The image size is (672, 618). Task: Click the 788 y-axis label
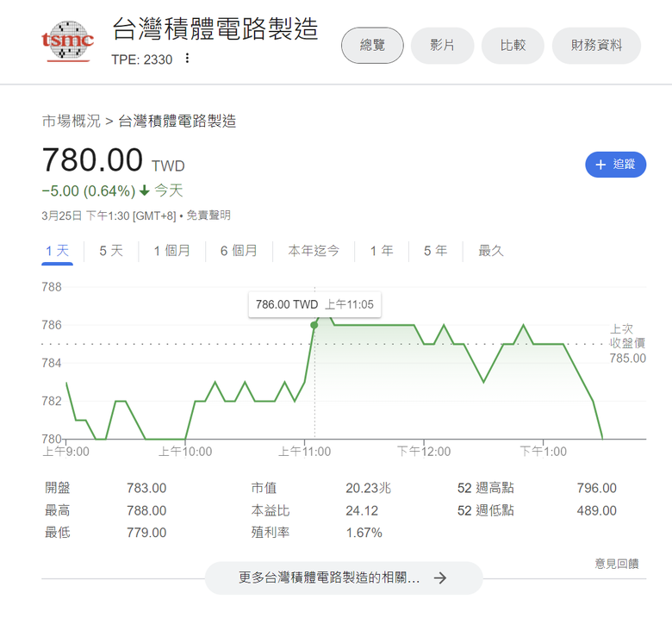pos(52,287)
